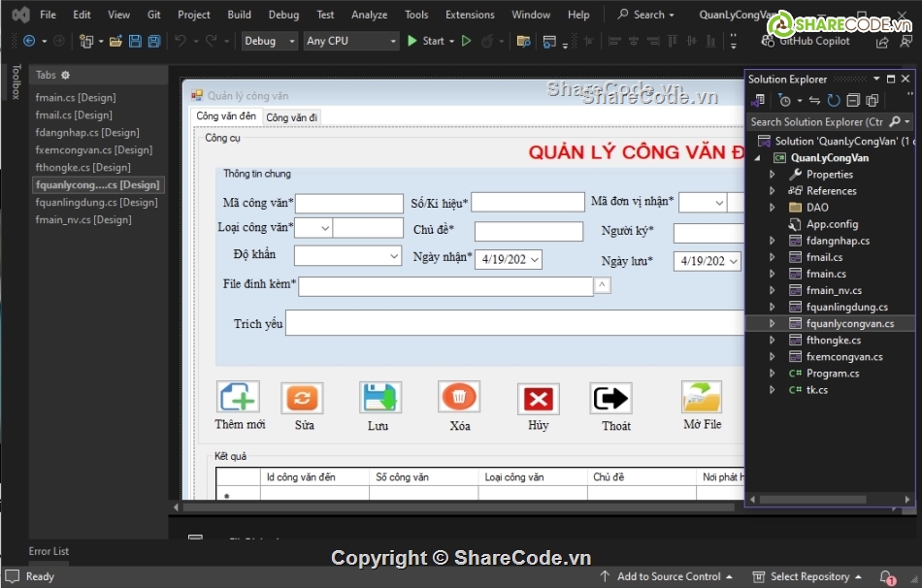Click the Save All double-disk icon
Screen dimensions: 922x588
pyautogui.click(x=154, y=41)
